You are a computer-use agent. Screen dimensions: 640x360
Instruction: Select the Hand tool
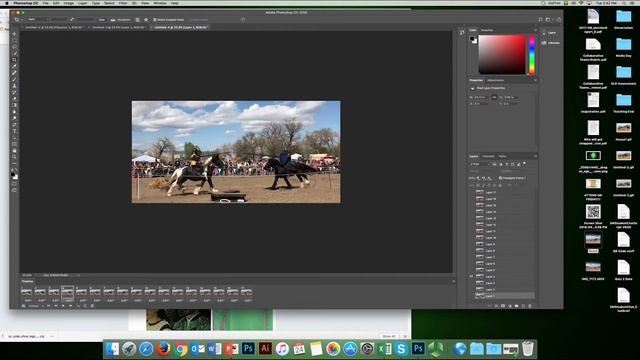point(14,151)
